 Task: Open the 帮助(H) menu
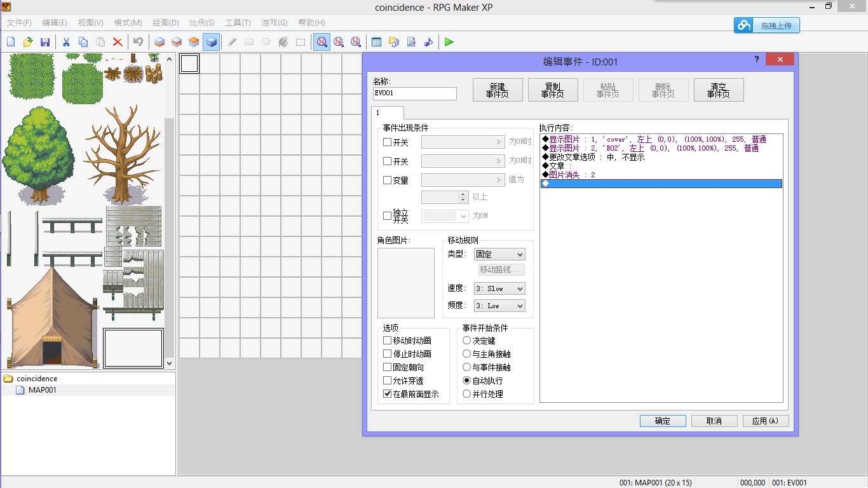[311, 23]
